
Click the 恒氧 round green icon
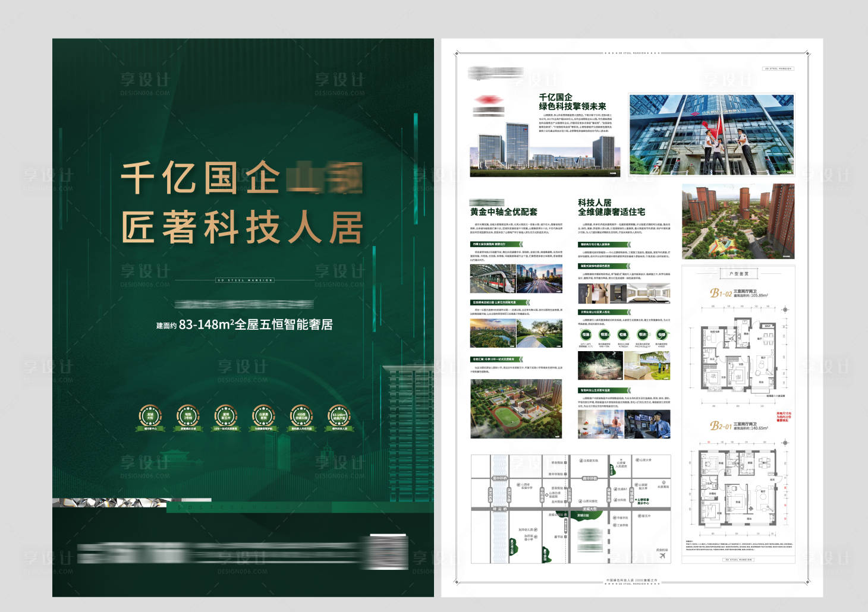pyautogui.click(x=623, y=335)
